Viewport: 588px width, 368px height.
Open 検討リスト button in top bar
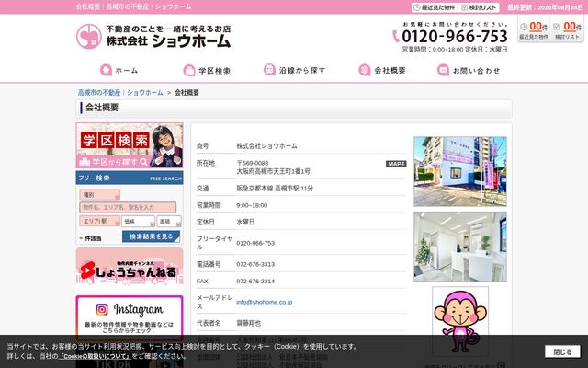click(x=480, y=7)
